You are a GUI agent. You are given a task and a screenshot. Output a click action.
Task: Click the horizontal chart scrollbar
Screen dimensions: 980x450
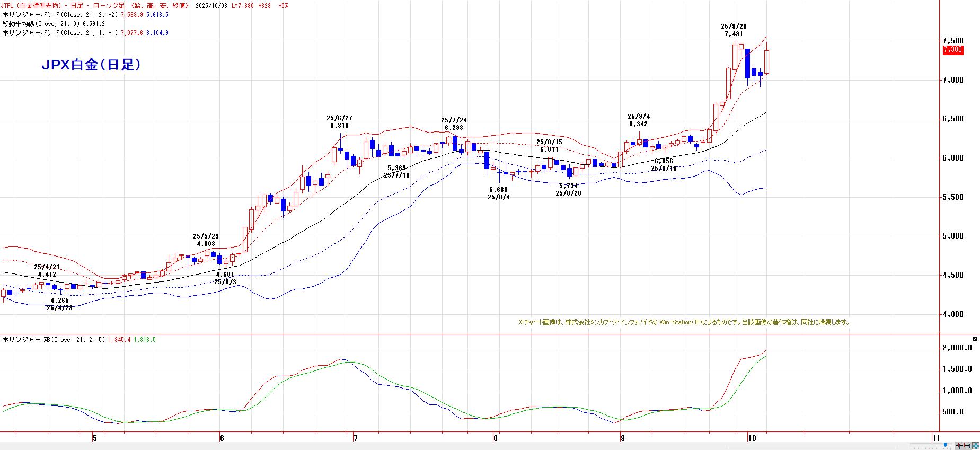pyautogui.click(x=811, y=445)
